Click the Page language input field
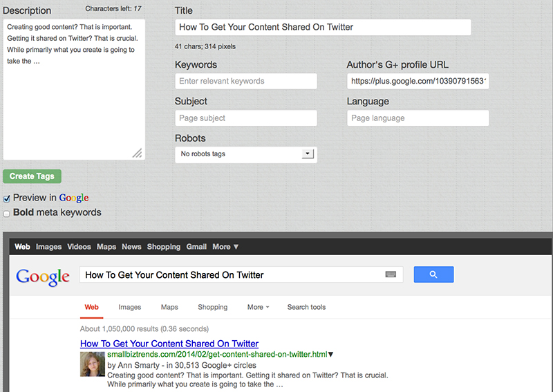The image size is (553, 392). pos(418,118)
